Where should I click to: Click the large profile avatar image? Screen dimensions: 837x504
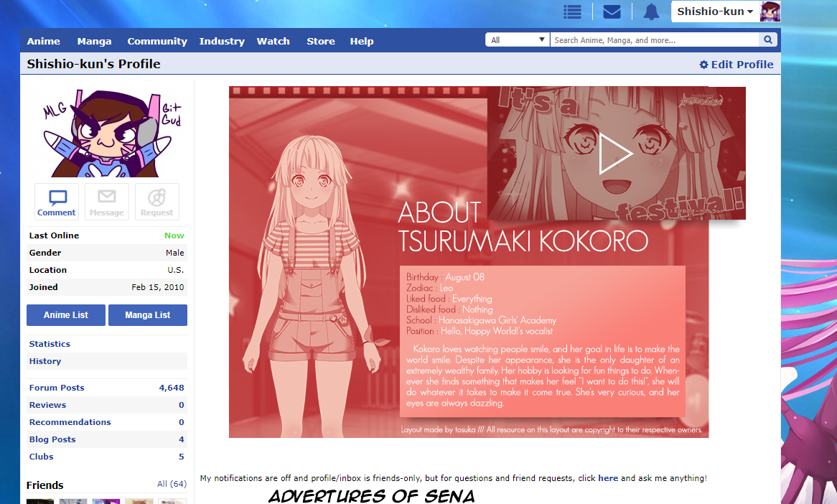pos(109,133)
